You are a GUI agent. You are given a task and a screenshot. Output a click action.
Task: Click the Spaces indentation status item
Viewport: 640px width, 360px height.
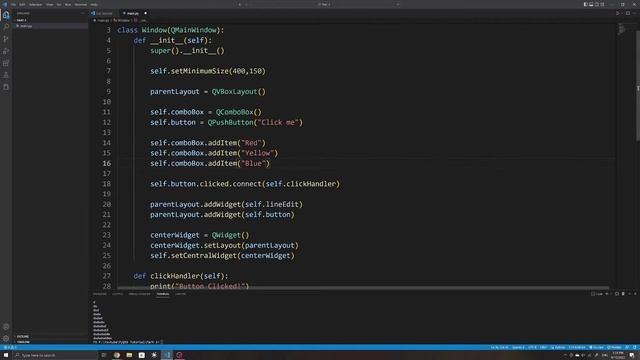[x=518, y=347]
